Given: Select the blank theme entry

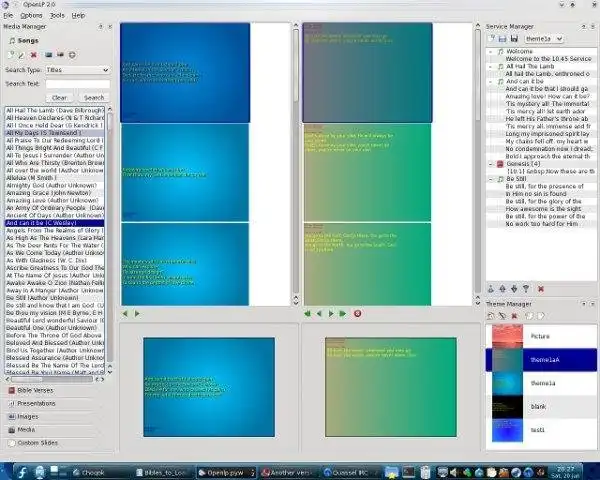Looking at the screenshot, I should [541, 407].
